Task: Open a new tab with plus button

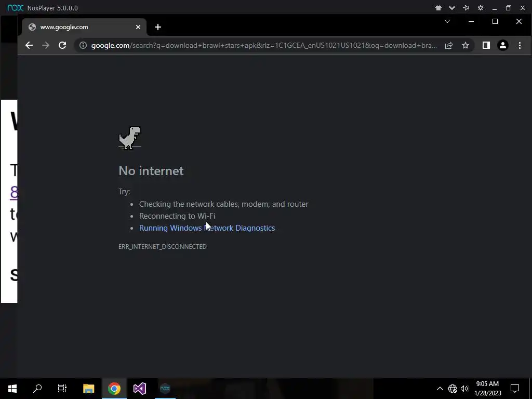Action: click(x=158, y=27)
